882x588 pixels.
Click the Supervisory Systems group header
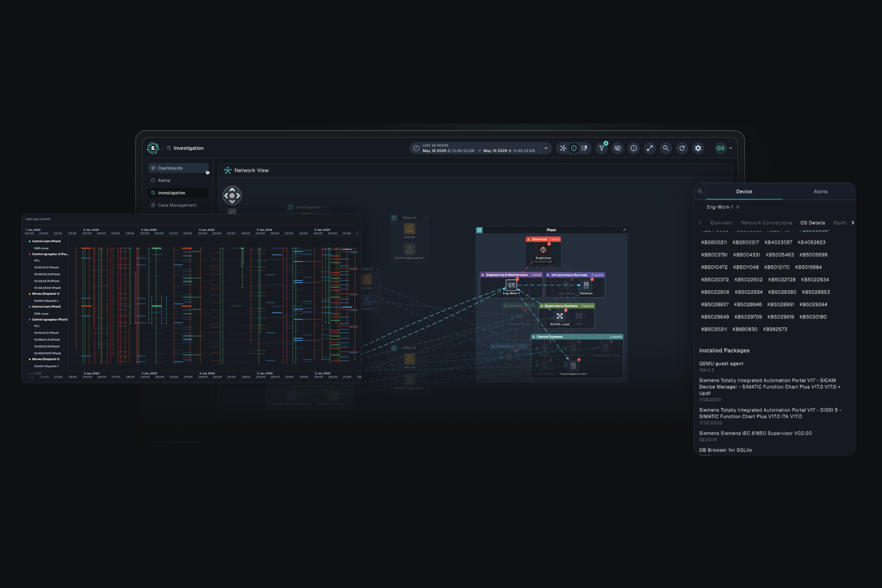(567, 306)
